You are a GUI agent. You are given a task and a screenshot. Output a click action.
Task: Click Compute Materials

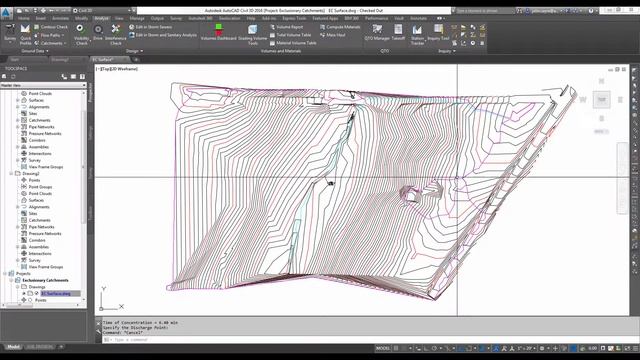click(x=340, y=27)
